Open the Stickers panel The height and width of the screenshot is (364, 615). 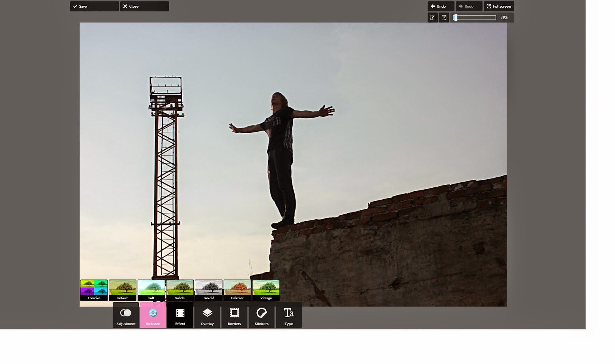(261, 315)
